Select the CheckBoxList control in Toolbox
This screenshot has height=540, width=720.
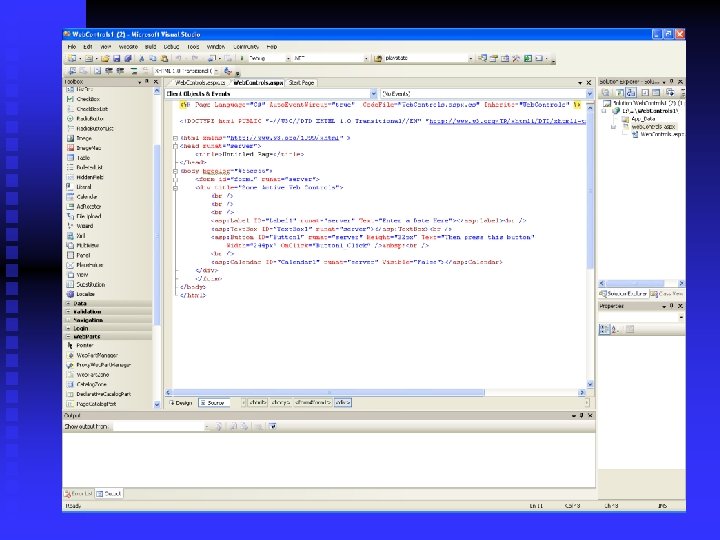point(87,109)
